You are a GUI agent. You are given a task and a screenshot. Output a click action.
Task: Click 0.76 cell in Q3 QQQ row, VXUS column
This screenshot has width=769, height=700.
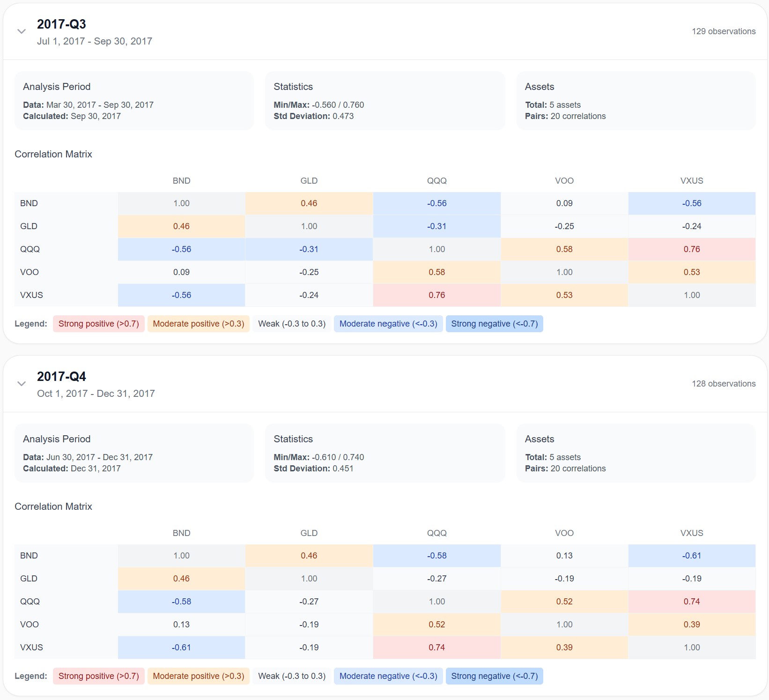pyautogui.click(x=692, y=249)
